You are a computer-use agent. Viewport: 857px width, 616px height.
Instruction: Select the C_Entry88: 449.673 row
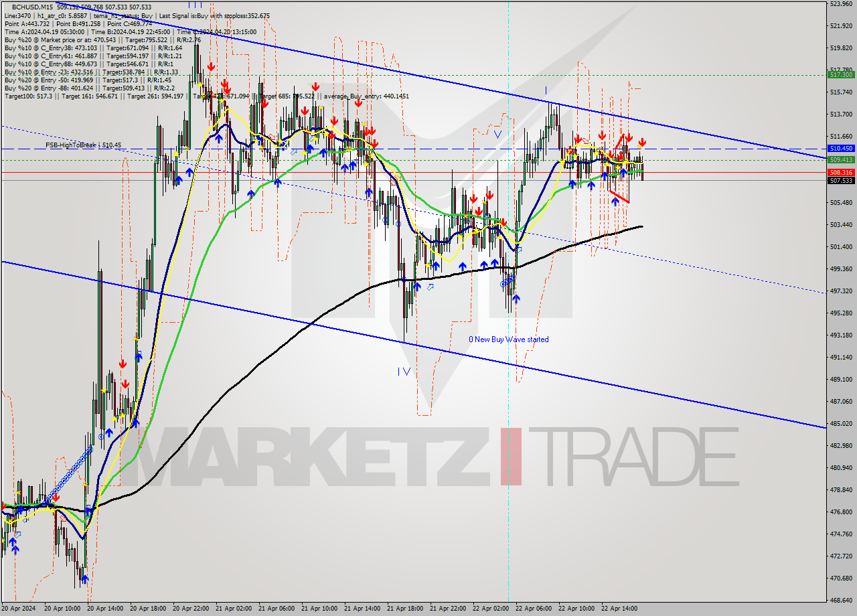(x=88, y=64)
